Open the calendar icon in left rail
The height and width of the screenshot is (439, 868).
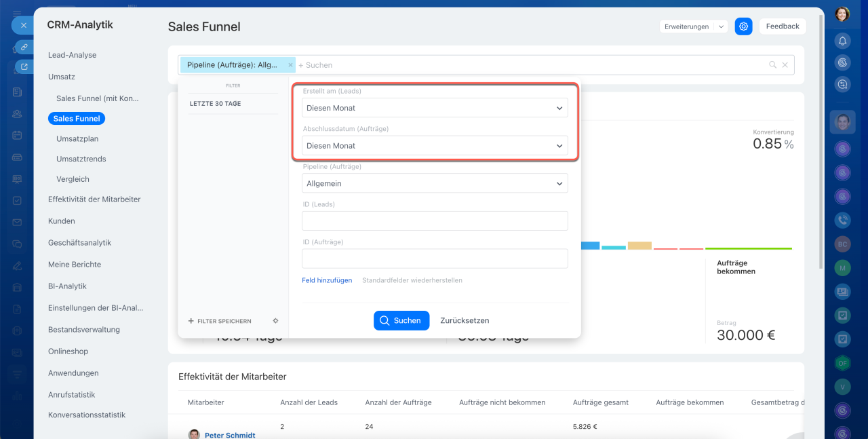[17, 135]
